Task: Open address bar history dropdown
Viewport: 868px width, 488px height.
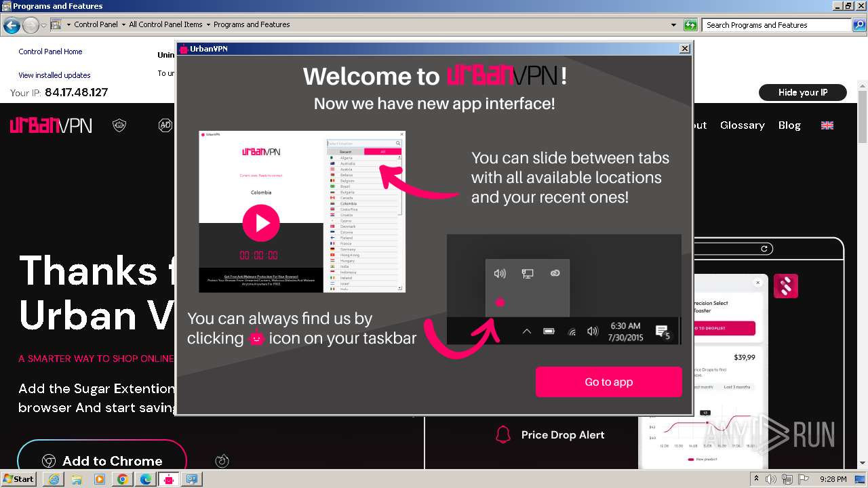Action: click(673, 25)
